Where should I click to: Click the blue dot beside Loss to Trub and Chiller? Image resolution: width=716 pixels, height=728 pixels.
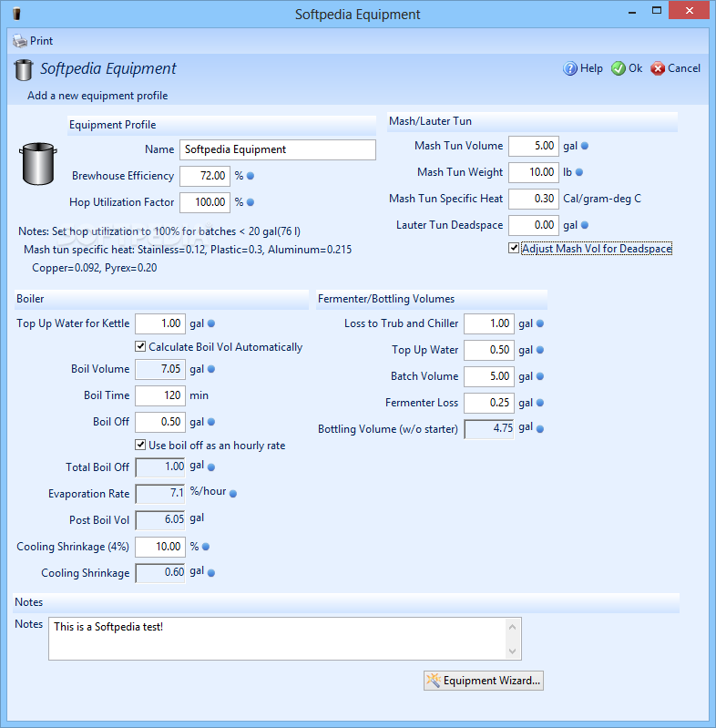coord(540,323)
